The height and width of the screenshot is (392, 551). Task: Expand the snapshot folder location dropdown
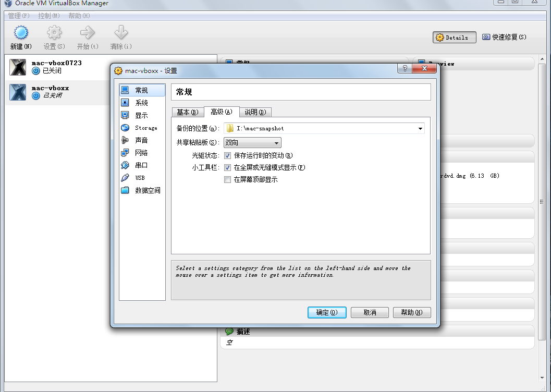point(420,129)
